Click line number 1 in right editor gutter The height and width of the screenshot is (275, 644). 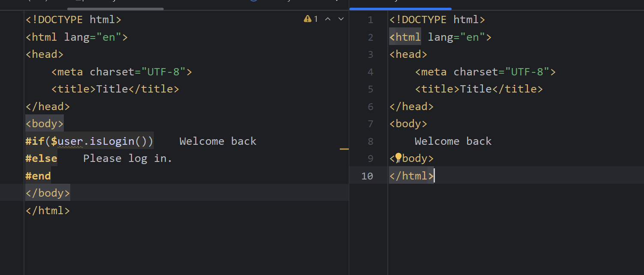coord(371,20)
